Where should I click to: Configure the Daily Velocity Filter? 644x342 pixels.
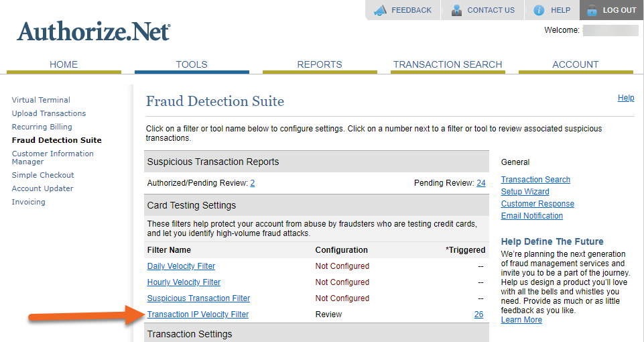(x=181, y=266)
